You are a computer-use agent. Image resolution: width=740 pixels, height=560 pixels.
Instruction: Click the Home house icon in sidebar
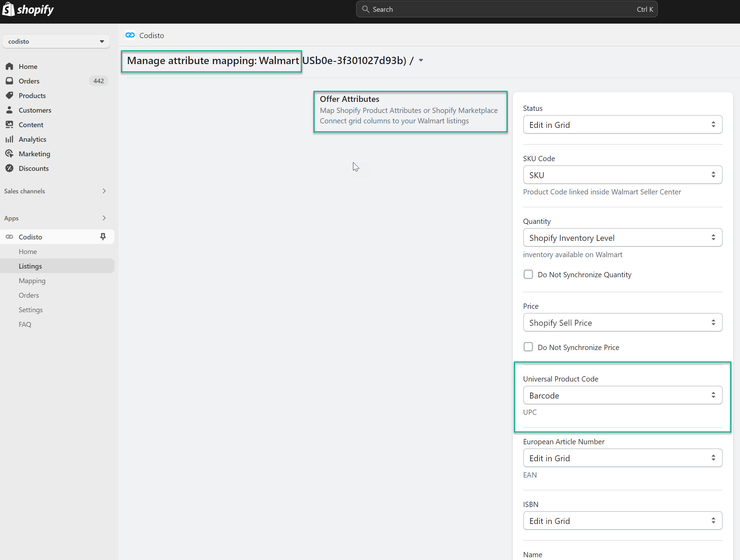tap(9, 66)
